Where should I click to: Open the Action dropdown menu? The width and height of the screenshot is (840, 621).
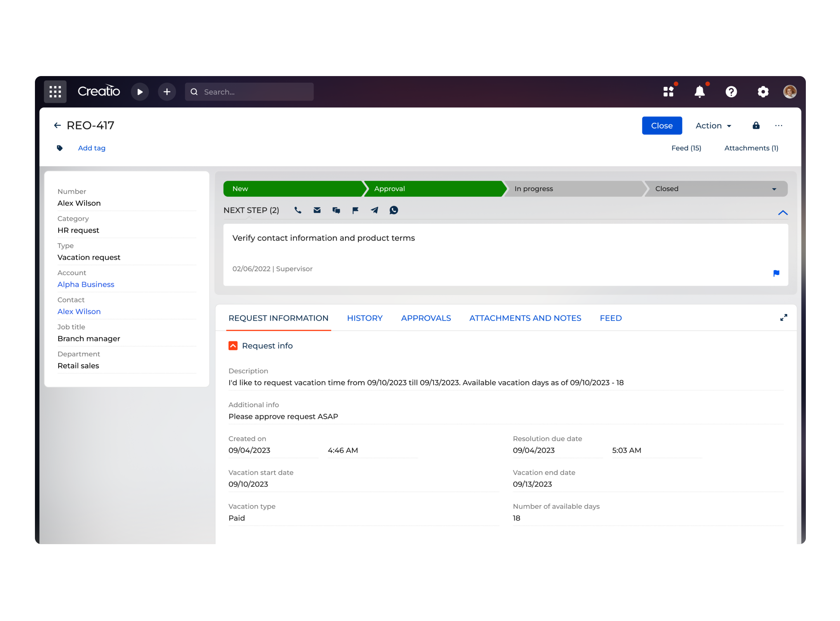713,125
